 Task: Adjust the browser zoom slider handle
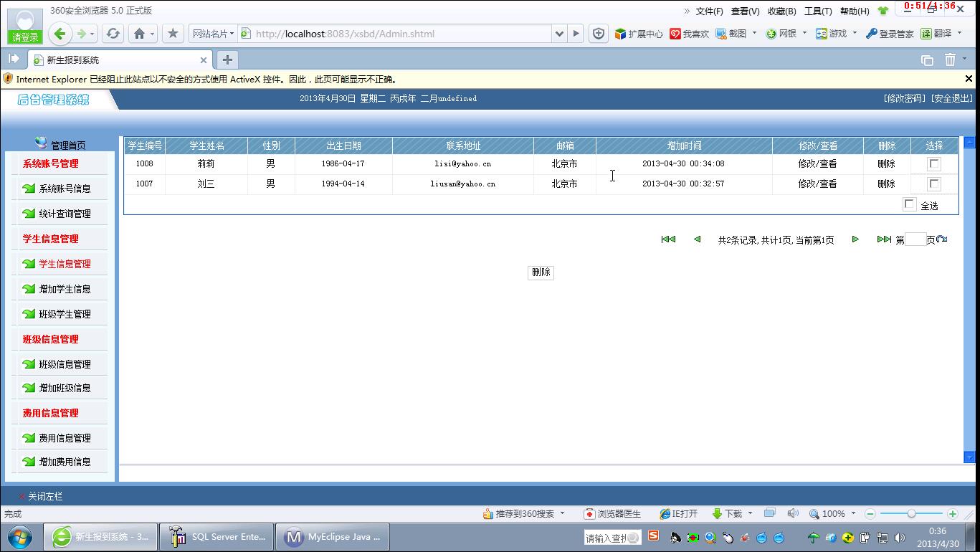point(911,514)
